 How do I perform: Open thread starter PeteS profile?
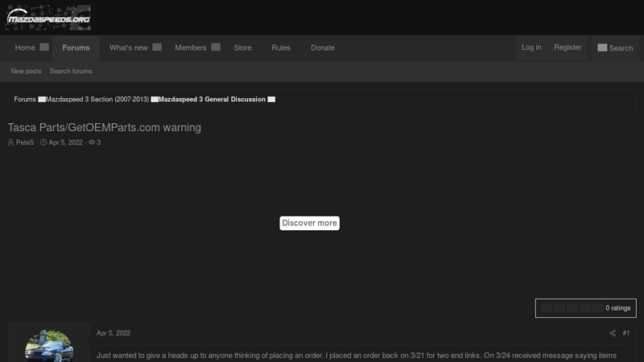25,142
